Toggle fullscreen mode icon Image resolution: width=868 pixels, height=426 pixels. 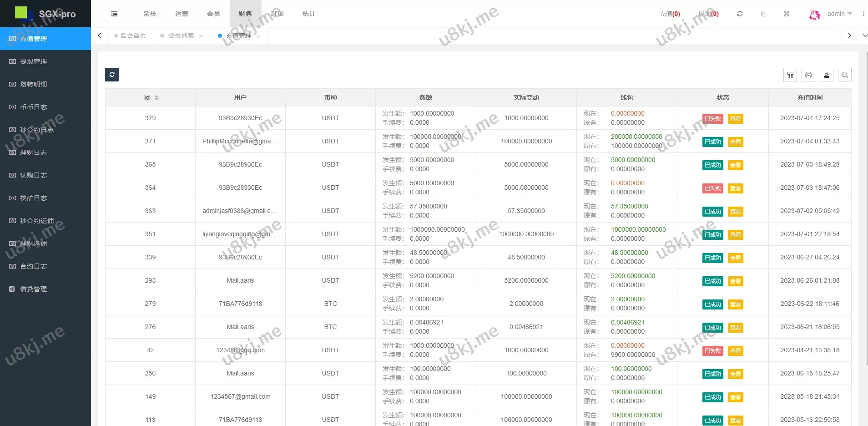tap(787, 14)
